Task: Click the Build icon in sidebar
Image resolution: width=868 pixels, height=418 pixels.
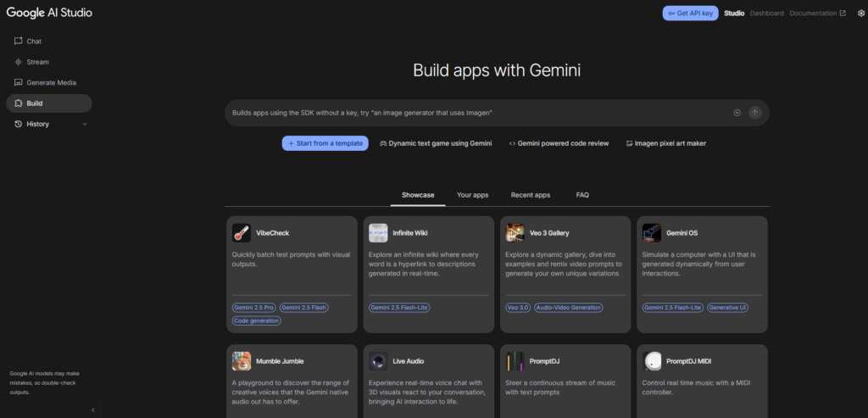Action: pos(19,103)
